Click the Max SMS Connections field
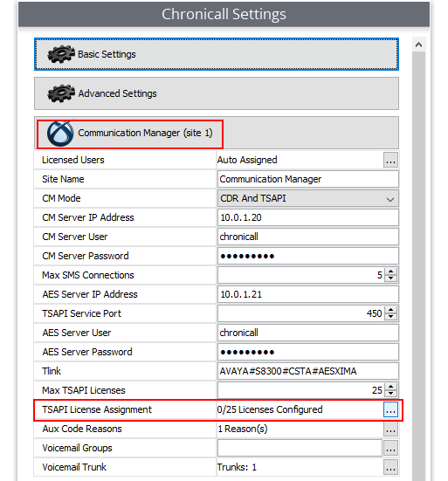 (x=301, y=275)
